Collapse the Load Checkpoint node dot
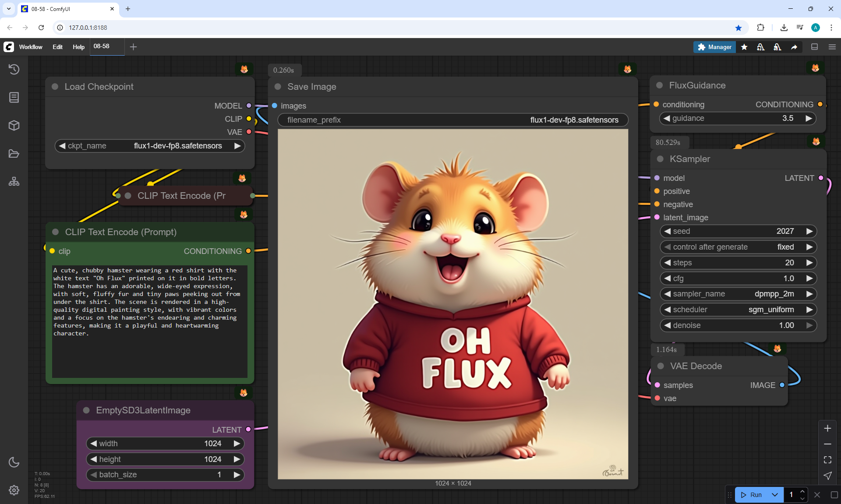 (x=55, y=87)
